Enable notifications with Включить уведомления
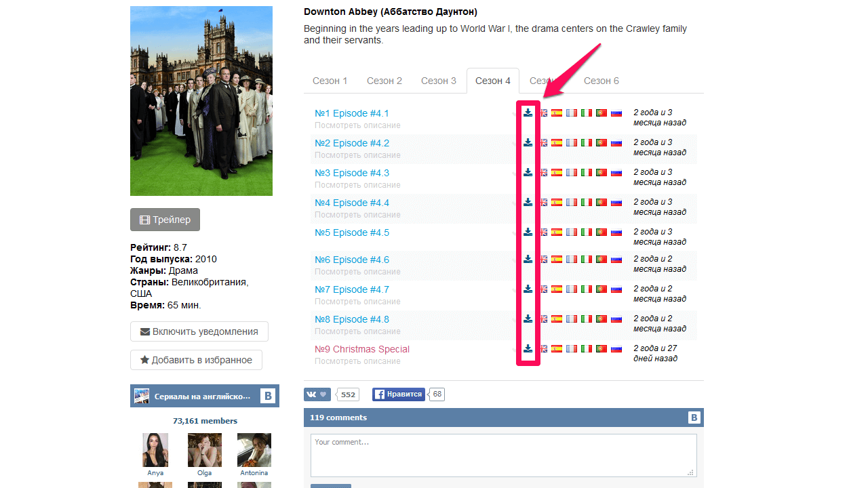 (x=199, y=331)
